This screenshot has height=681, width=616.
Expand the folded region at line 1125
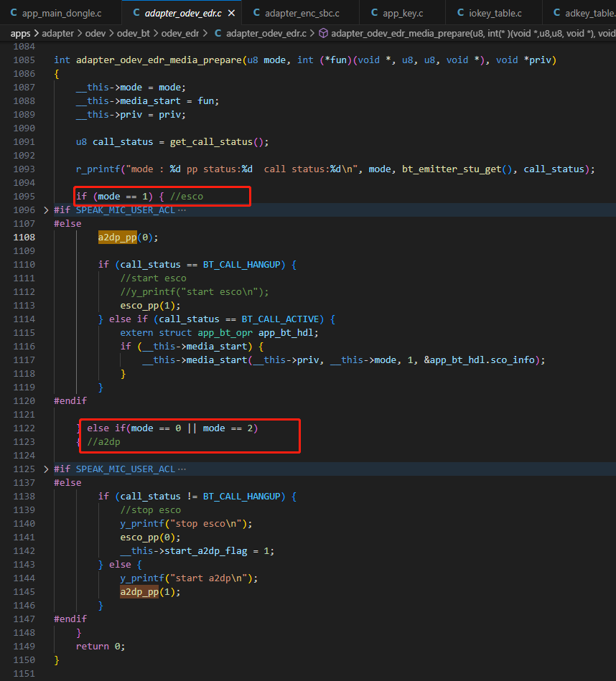(46, 469)
